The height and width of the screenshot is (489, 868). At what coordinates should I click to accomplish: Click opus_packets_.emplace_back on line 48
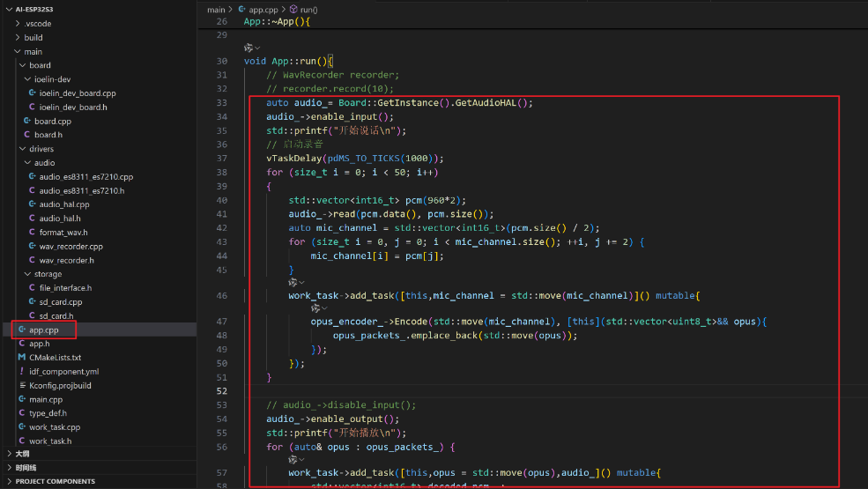[x=407, y=336]
